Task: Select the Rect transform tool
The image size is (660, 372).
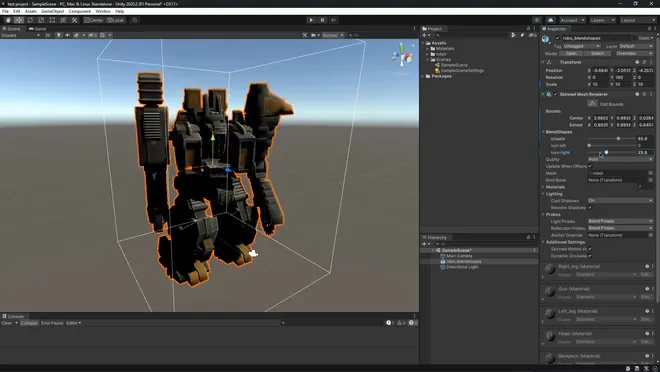Action: [52, 20]
